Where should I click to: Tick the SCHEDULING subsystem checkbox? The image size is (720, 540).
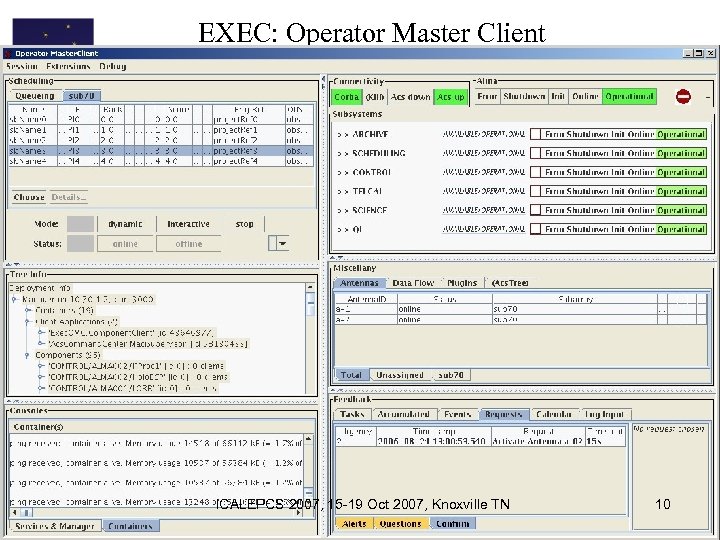pyautogui.click(x=535, y=153)
